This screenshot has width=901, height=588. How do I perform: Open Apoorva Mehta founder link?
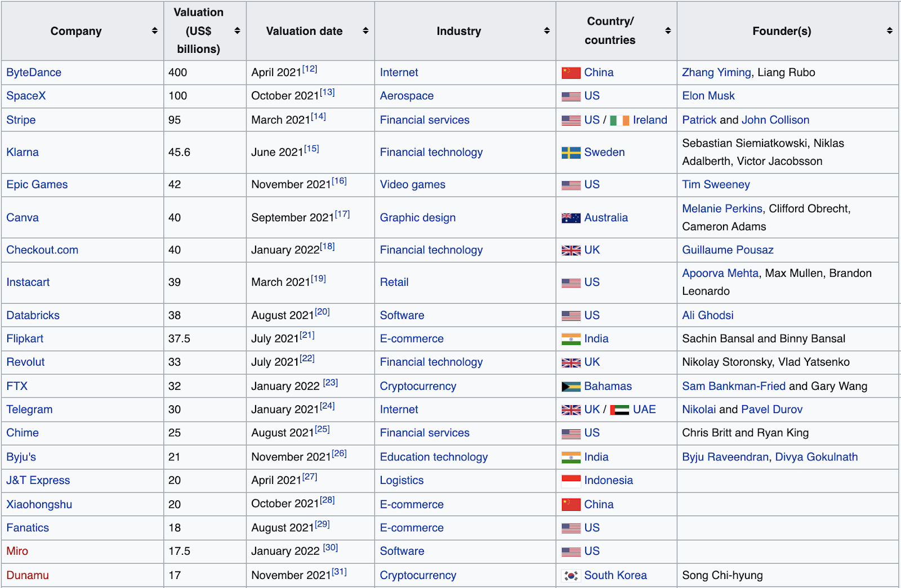720,273
